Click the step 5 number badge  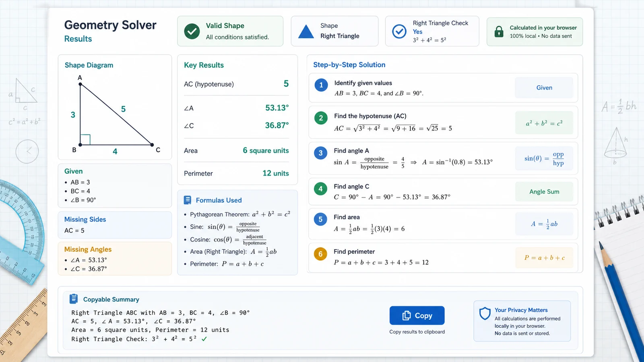click(320, 219)
